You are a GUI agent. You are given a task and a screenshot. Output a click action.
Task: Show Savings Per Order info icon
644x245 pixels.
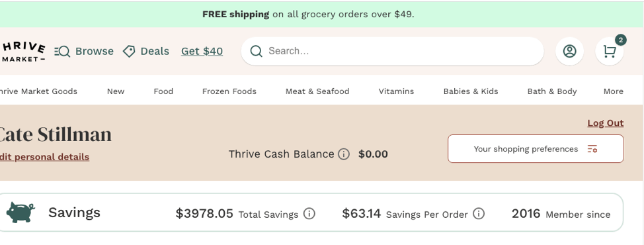(x=479, y=214)
